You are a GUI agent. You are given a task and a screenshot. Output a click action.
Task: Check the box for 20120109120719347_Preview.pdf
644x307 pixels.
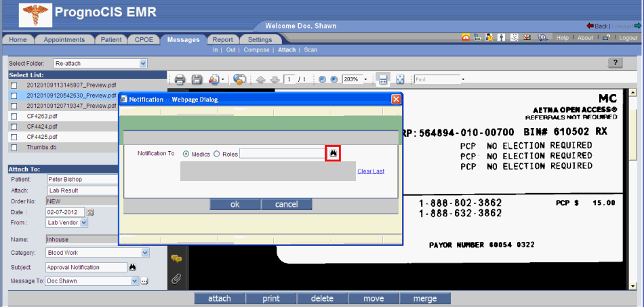(x=14, y=106)
